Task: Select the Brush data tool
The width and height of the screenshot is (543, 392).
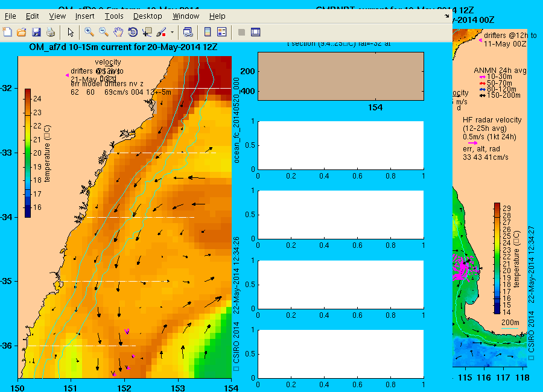Action: [161, 32]
